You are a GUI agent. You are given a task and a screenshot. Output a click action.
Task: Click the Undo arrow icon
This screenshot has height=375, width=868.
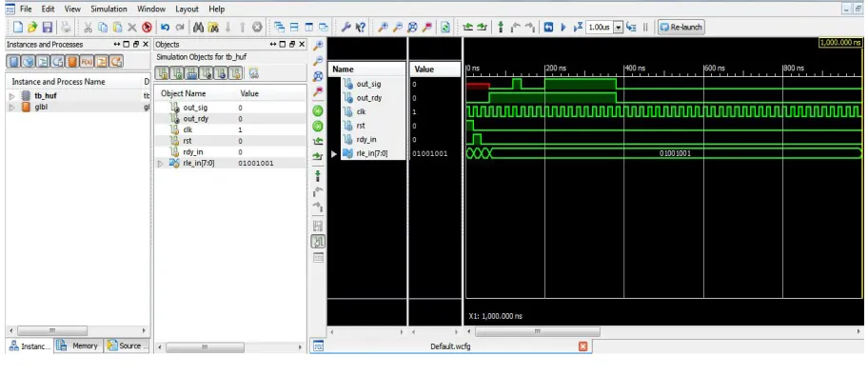165,28
